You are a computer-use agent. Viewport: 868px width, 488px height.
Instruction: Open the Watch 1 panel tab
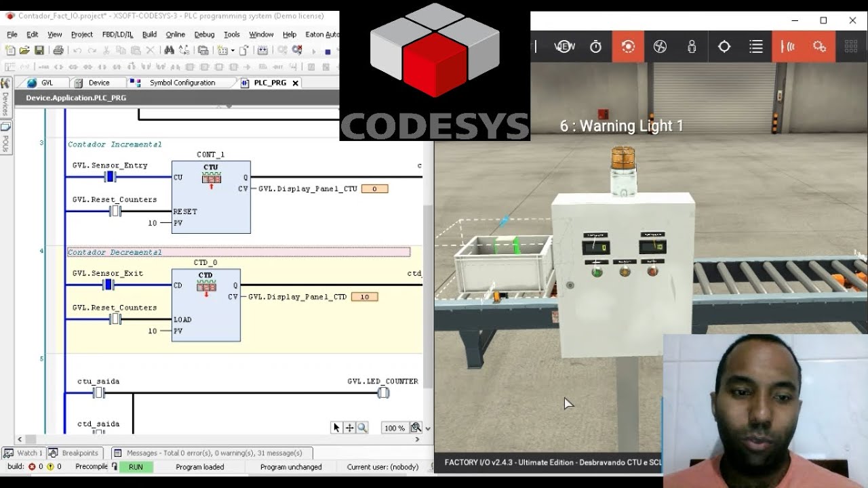(23, 453)
